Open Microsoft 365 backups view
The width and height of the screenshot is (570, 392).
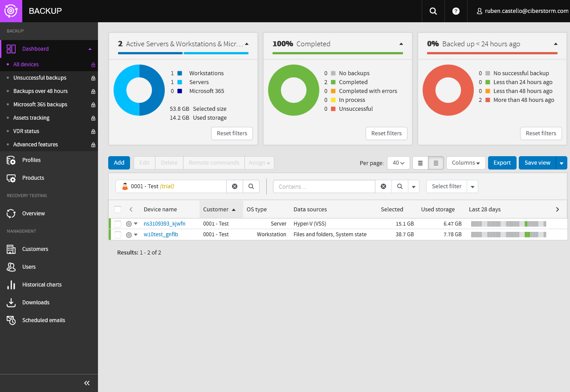click(40, 105)
